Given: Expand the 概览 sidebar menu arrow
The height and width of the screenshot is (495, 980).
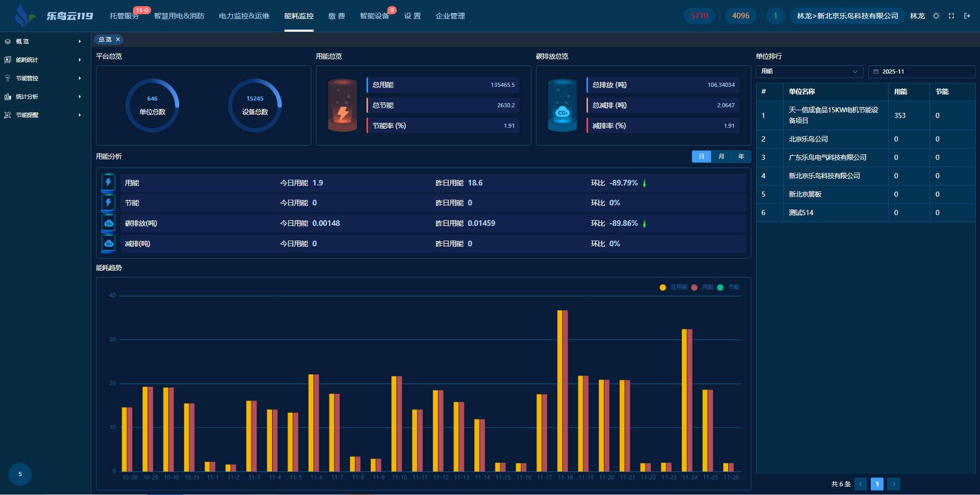Looking at the screenshot, I should (x=80, y=41).
